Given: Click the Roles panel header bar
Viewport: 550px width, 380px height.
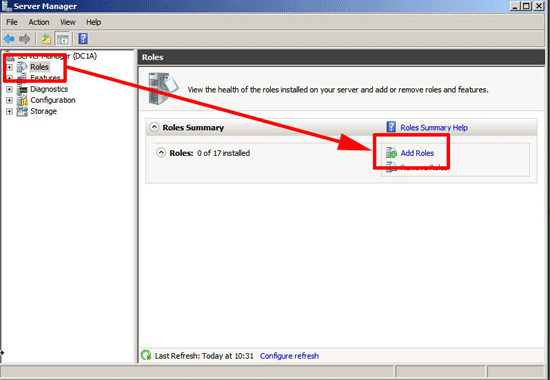Looking at the screenshot, I should coord(341,57).
